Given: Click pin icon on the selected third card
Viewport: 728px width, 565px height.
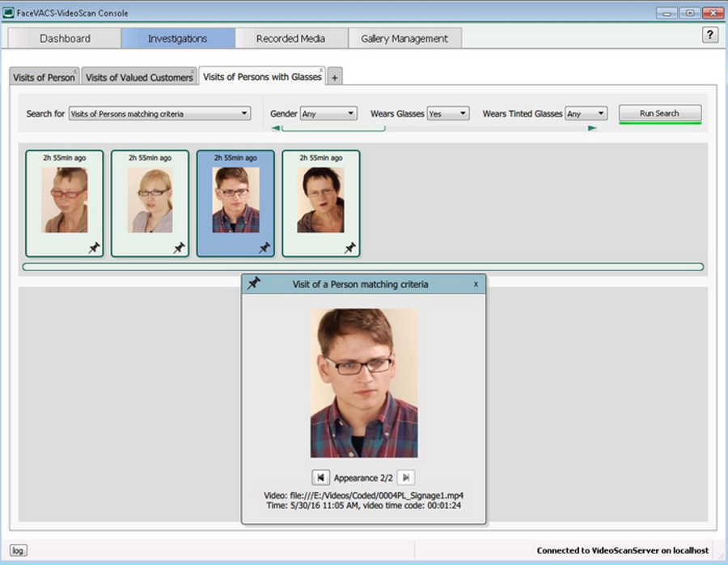Looking at the screenshot, I should (x=265, y=249).
